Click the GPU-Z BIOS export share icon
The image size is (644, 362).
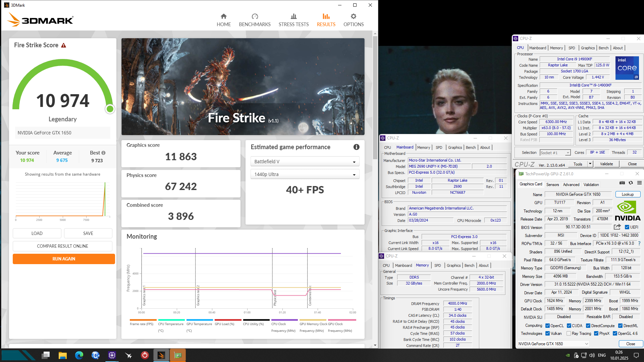pyautogui.click(x=617, y=227)
